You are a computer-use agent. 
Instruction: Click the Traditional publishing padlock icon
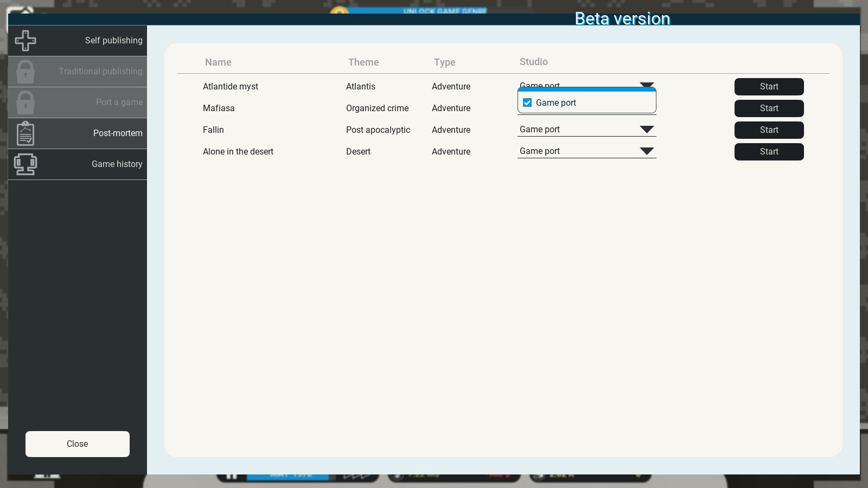click(x=25, y=72)
